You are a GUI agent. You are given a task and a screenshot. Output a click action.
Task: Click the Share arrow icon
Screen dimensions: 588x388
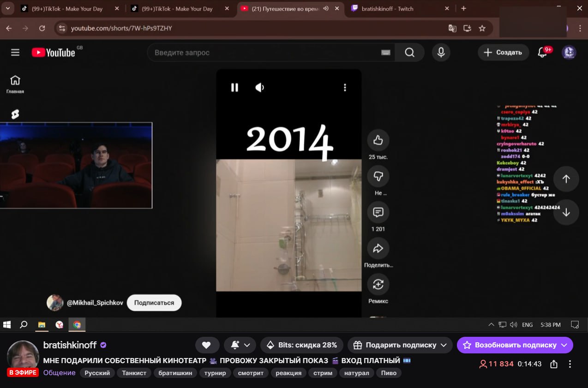(x=378, y=249)
